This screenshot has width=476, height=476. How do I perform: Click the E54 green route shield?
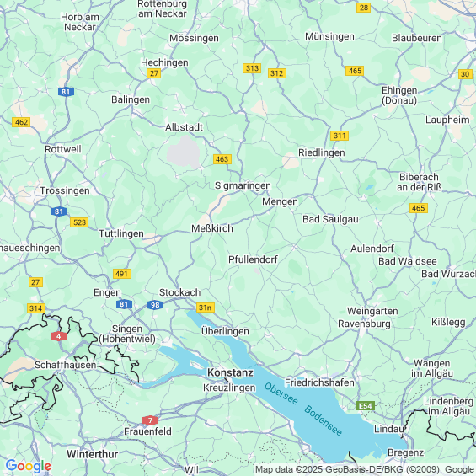[x=366, y=406]
